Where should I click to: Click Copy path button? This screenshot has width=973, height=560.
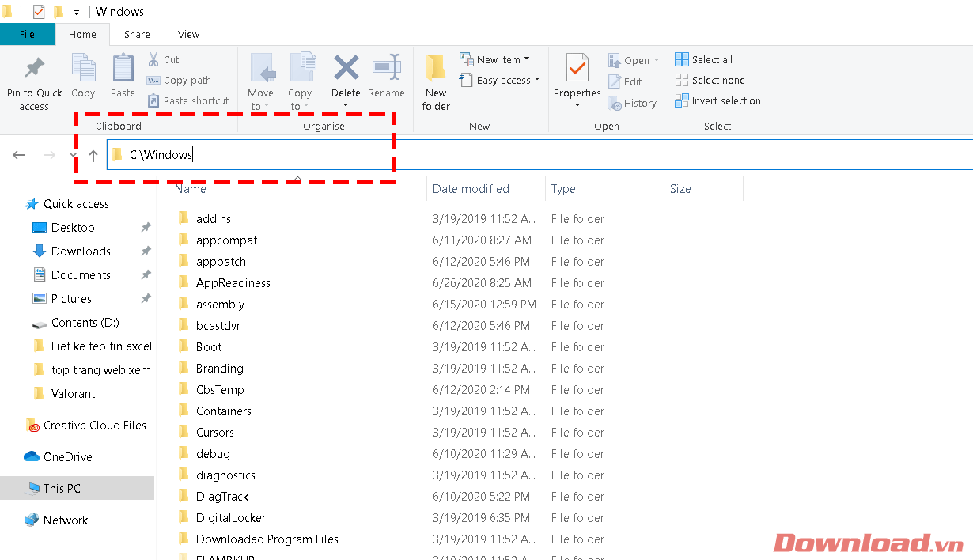pos(179,80)
